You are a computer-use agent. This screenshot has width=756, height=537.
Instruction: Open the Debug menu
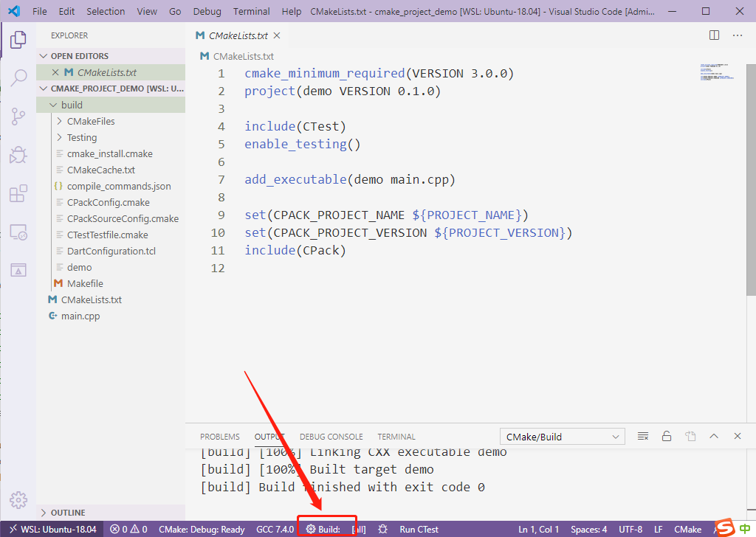point(207,11)
